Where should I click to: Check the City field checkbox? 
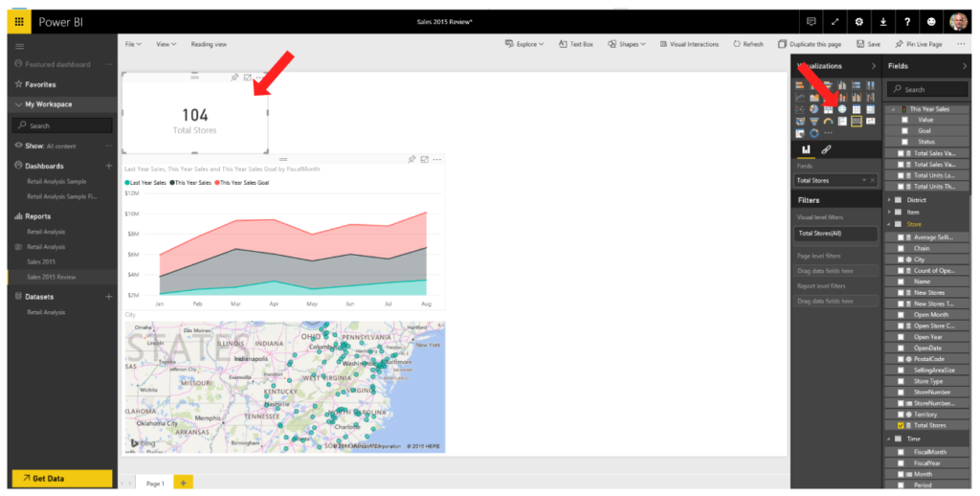coord(901,259)
